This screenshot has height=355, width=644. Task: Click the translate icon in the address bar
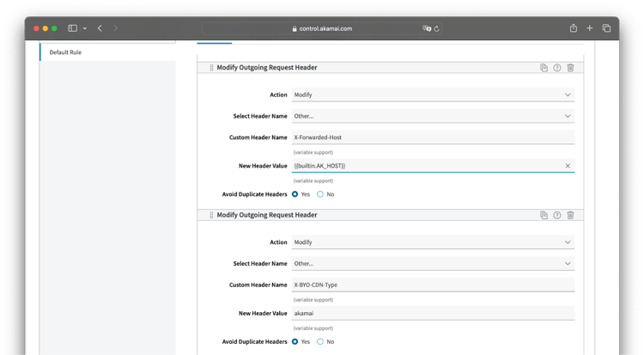pos(427,28)
